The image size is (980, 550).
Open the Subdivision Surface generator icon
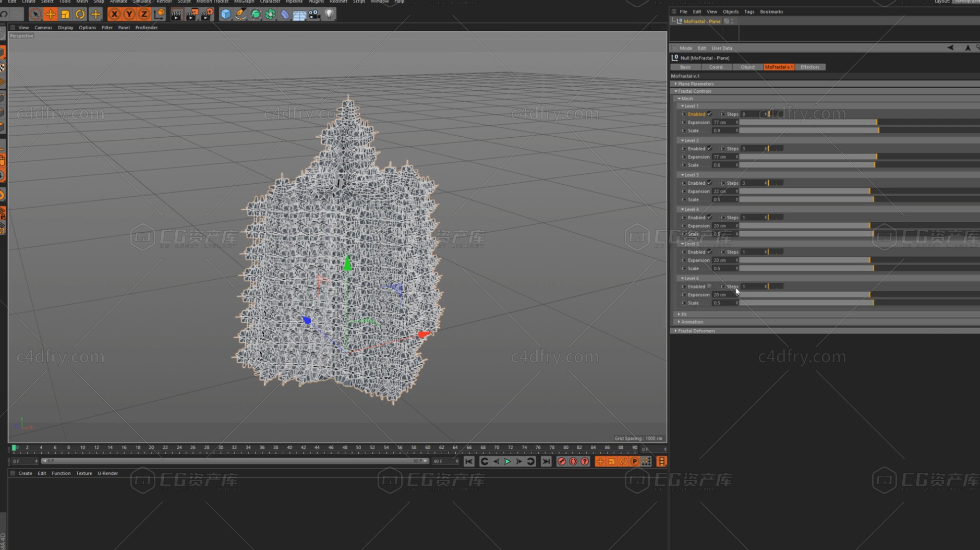click(256, 14)
